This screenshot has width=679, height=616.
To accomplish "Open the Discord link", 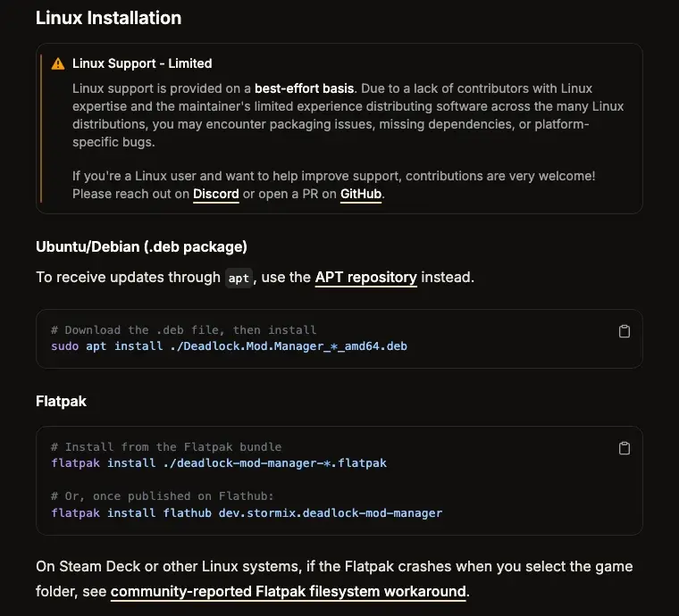I will [x=215, y=194].
